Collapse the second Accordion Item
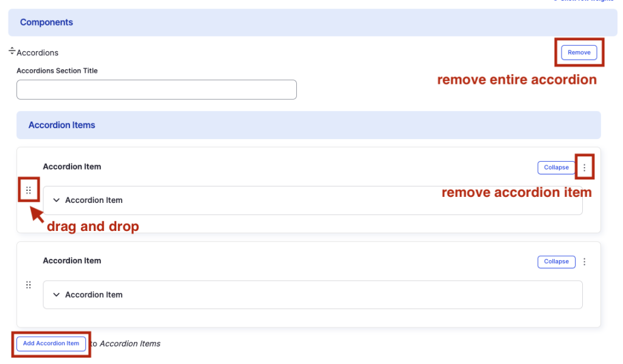Viewport: 623px width, 364px height. click(556, 262)
